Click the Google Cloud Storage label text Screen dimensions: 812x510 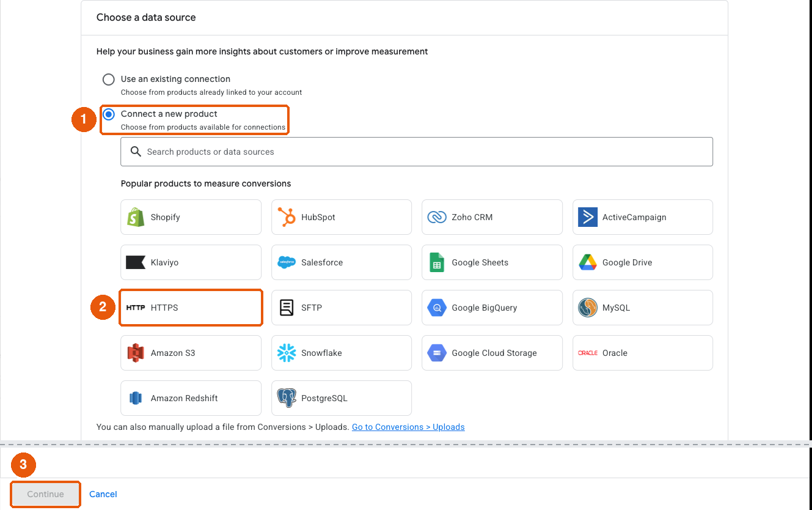(494, 353)
